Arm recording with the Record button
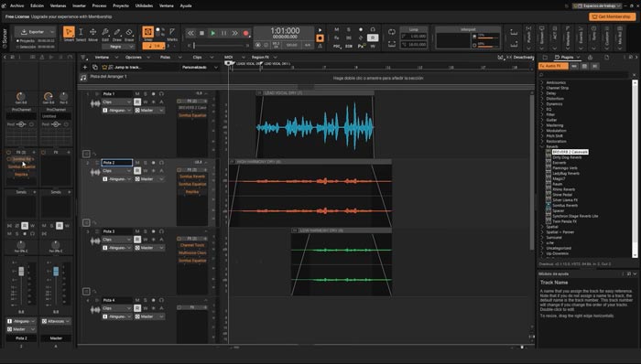 (245, 33)
